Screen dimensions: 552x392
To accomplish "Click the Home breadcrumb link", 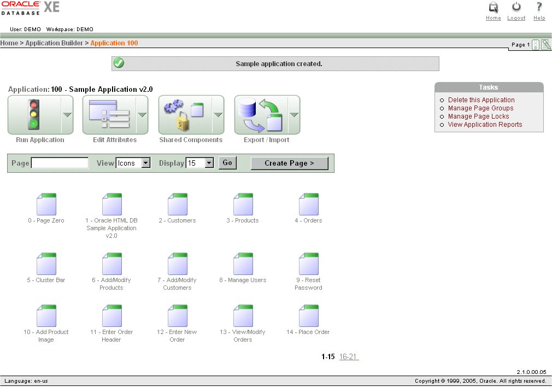I will tap(9, 43).
